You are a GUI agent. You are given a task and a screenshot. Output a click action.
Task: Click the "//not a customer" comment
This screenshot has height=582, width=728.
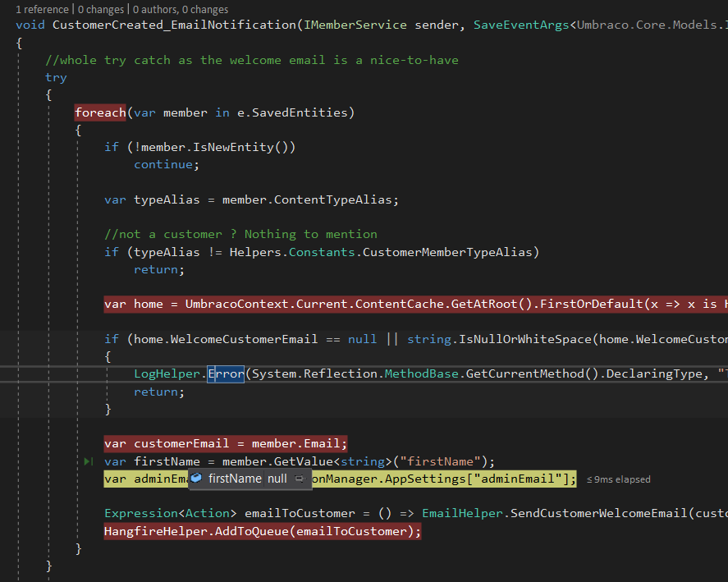point(240,234)
